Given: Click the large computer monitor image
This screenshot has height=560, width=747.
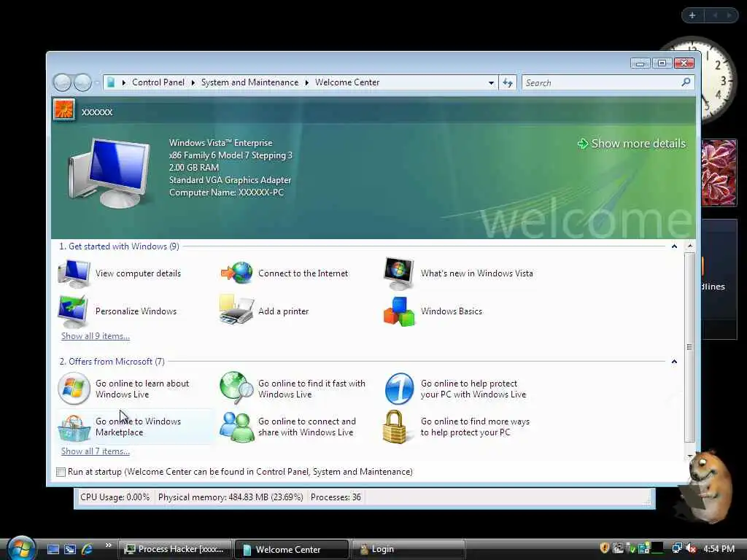Looking at the screenshot, I should point(109,172).
